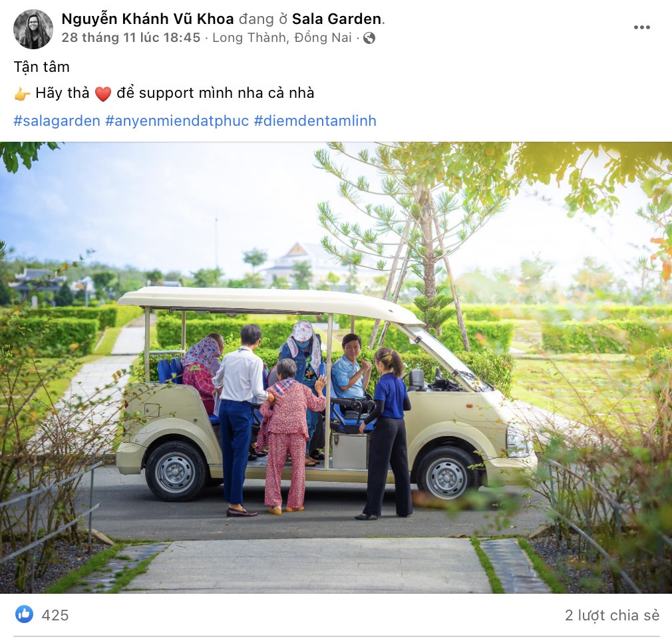The width and height of the screenshot is (672, 643).
Task: Follow the #salagarden hashtag
Action: point(57,121)
